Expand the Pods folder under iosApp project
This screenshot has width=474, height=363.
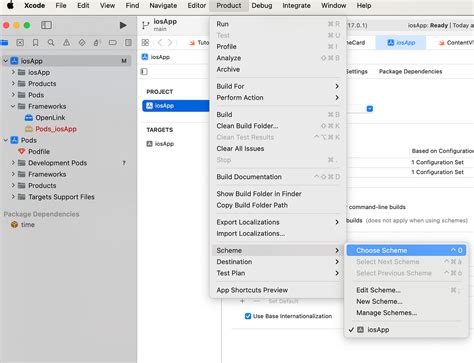(x=13, y=95)
